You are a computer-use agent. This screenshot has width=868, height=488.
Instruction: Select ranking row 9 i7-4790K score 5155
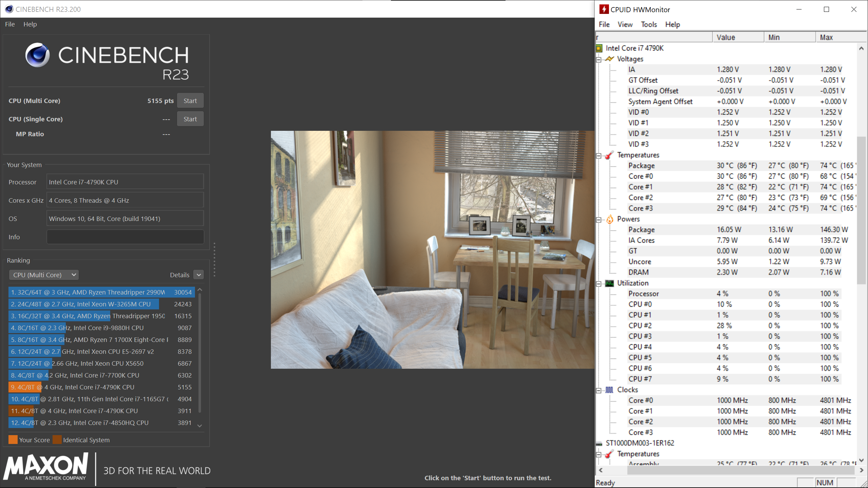102,387
